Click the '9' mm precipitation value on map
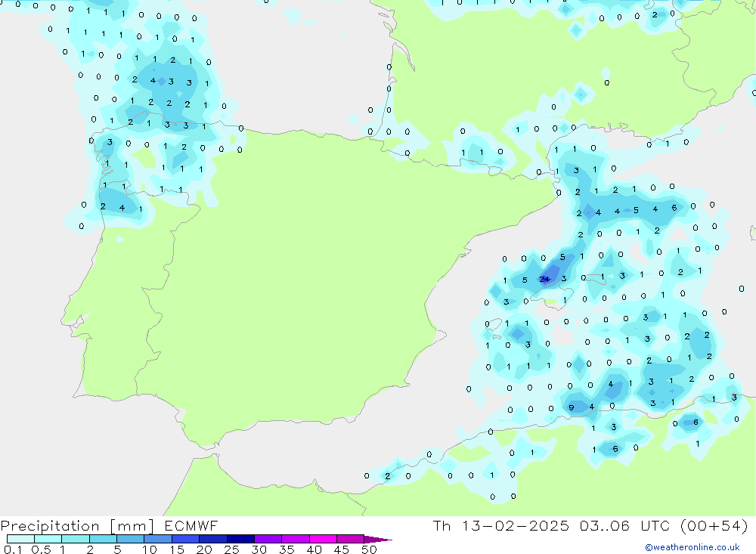Screen dimensions: 756x554 (x=572, y=407)
